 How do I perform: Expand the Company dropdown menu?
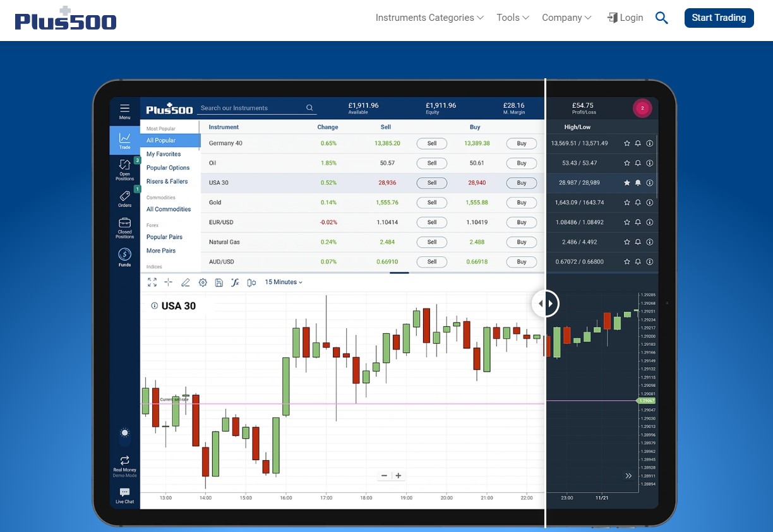click(566, 18)
